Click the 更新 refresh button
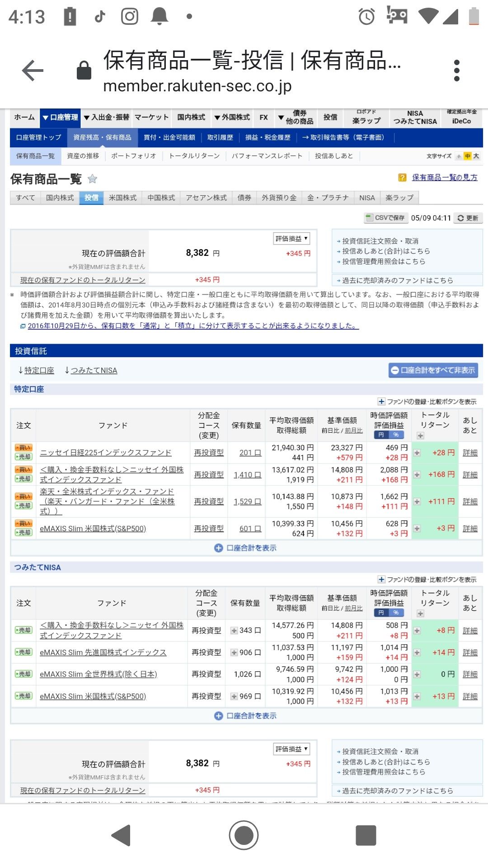The height and width of the screenshot is (868, 488). click(468, 218)
